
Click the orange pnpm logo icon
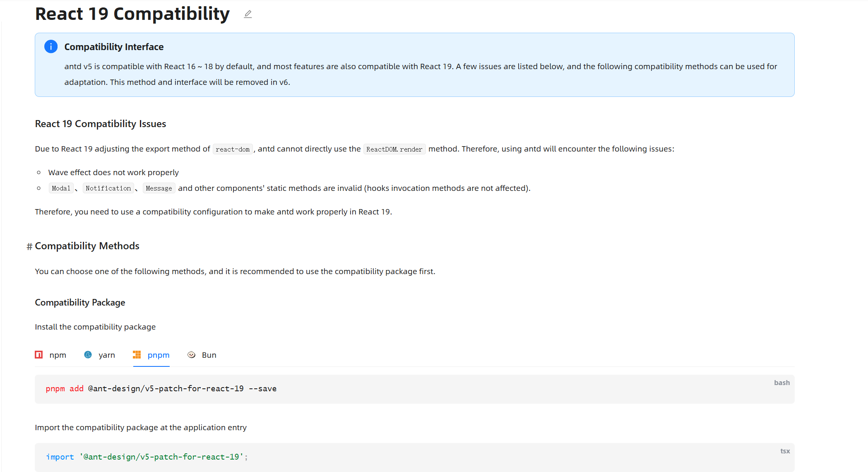[137, 355]
